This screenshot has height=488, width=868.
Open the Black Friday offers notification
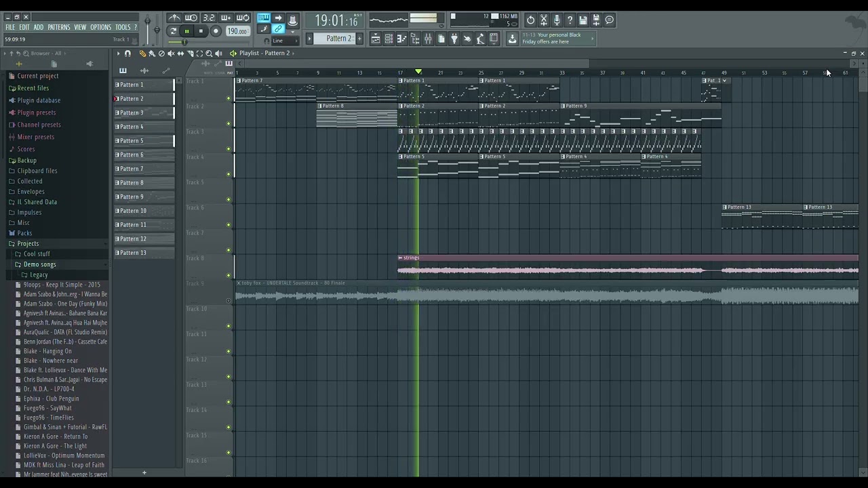(557, 39)
